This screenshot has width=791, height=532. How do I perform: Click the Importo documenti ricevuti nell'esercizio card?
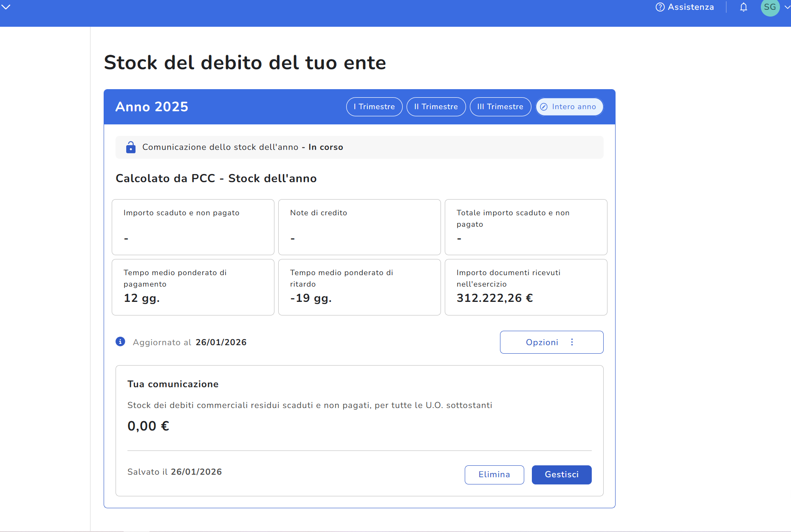pos(526,287)
